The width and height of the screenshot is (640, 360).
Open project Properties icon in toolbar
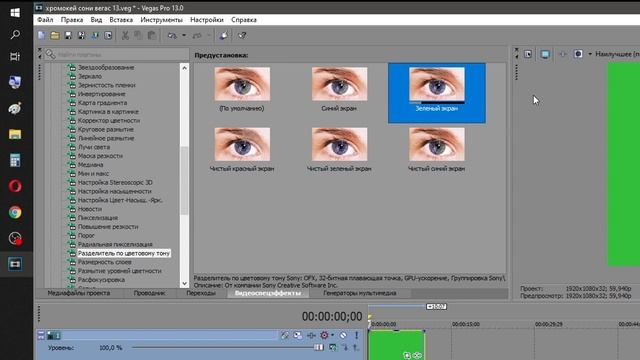tap(108, 36)
